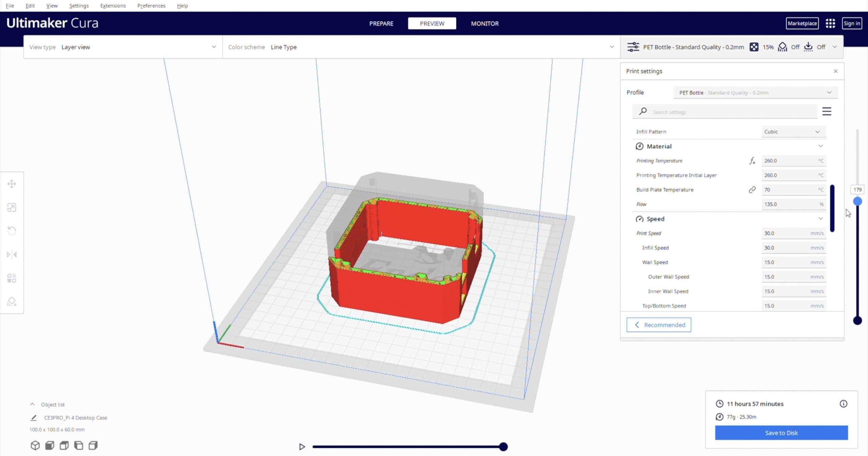Collapse the Material settings section
The width and height of the screenshot is (868, 456).
tap(821, 146)
